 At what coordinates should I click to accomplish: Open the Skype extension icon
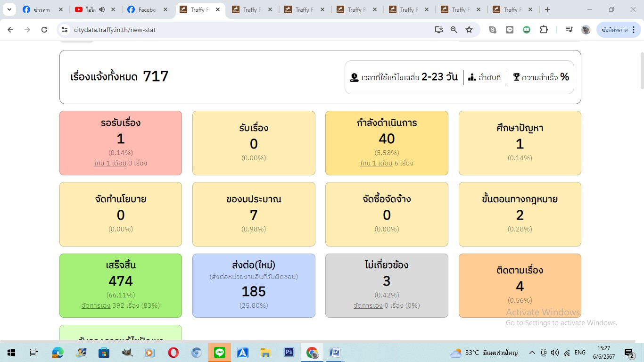[x=493, y=30]
